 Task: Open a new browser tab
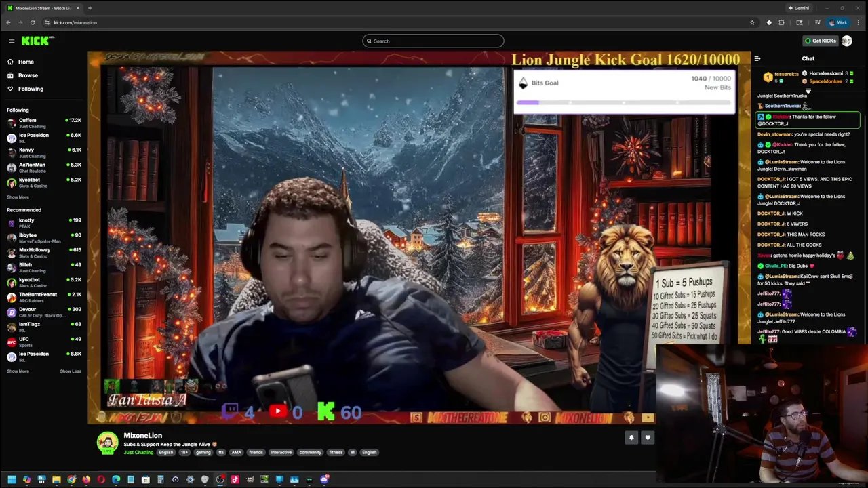90,8
